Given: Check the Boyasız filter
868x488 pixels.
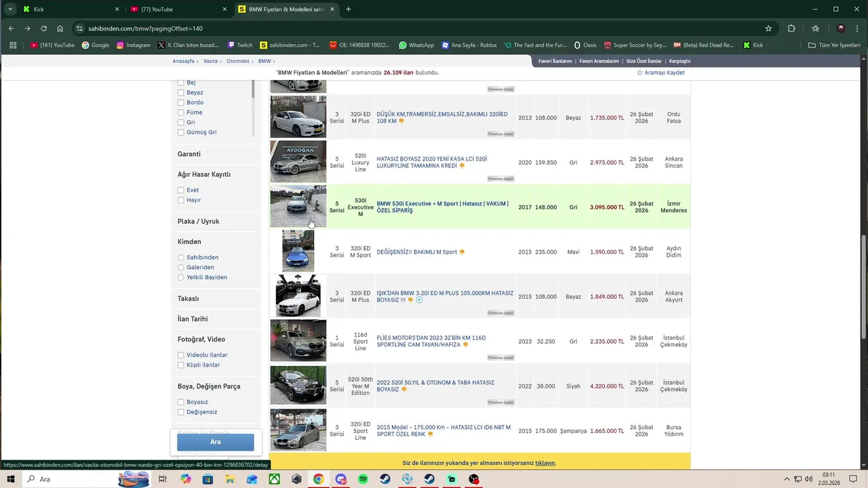Looking at the screenshot, I should [x=181, y=402].
